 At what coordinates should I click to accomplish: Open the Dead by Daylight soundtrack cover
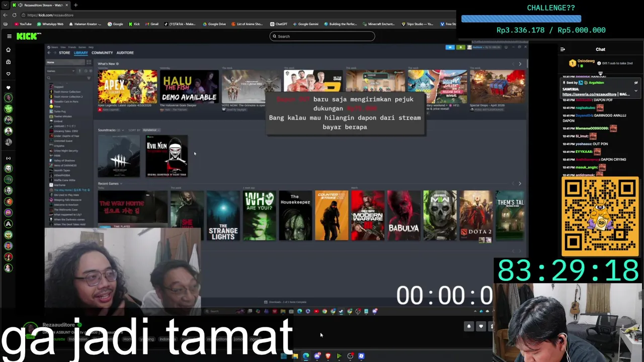[119, 156]
